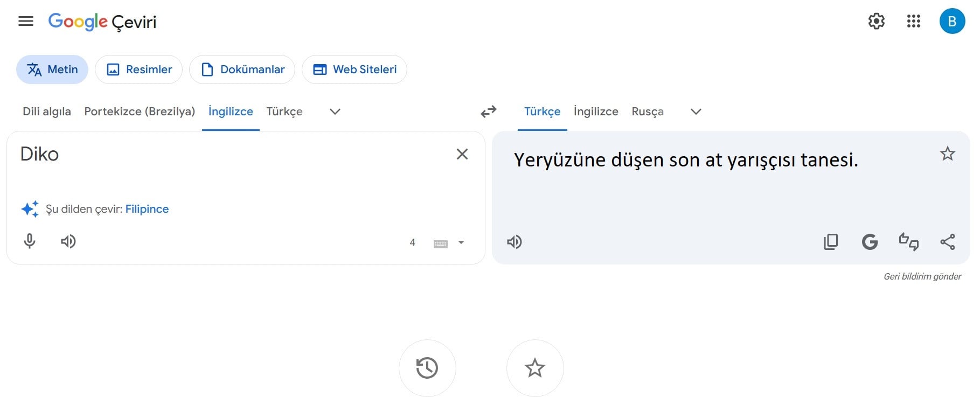The image size is (980, 397).
Task: Save translation with the star toggle
Action: 947,154
